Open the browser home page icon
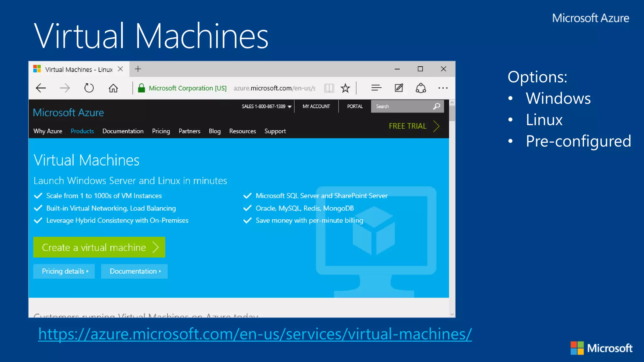The height and width of the screenshot is (362, 644). (113, 88)
